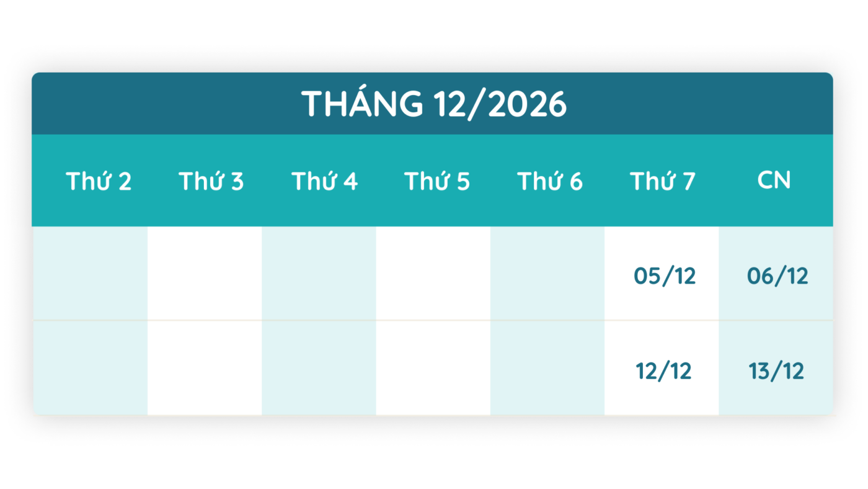Click first-row empty cell under Thứ 4
868x489 pixels.
coord(319,273)
